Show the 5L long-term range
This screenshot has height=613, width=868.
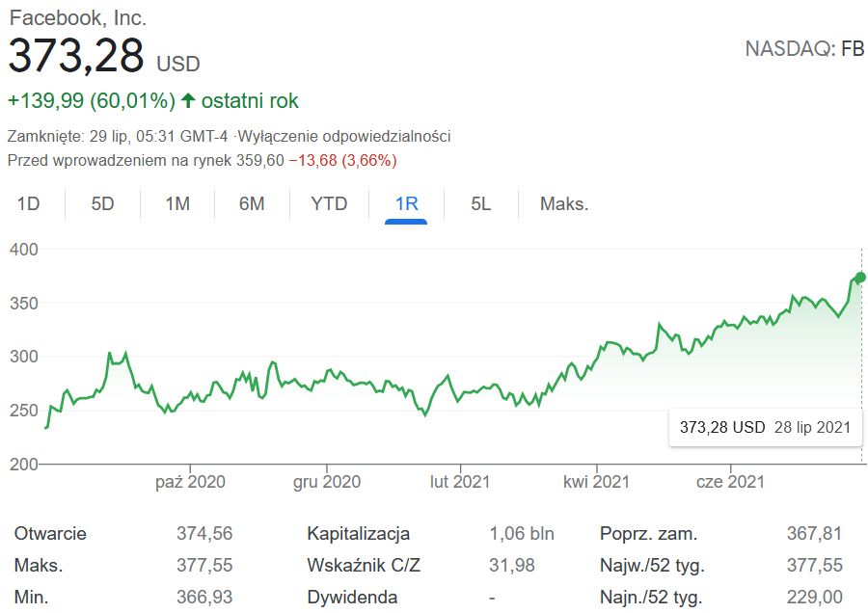[481, 203]
